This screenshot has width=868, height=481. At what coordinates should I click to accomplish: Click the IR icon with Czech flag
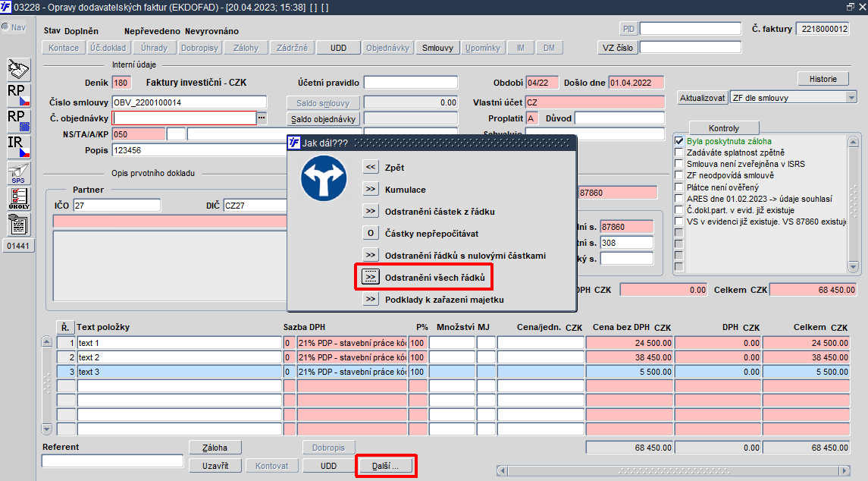tap(18, 146)
